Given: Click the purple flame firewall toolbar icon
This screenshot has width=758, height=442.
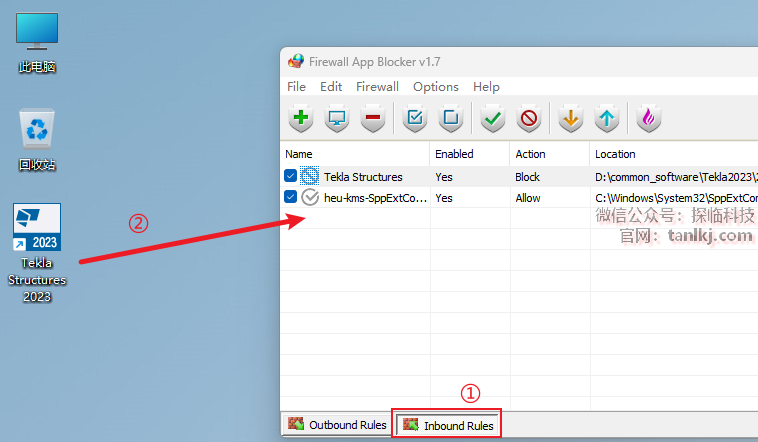Looking at the screenshot, I should [x=649, y=118].
